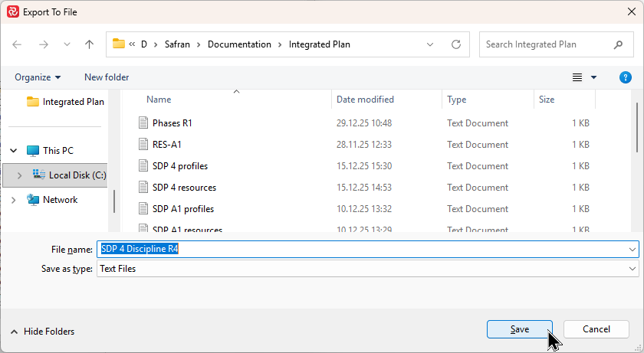Click the RES-A1 document icon
Viewport: 644px width, 353px height.
point(143,144)
